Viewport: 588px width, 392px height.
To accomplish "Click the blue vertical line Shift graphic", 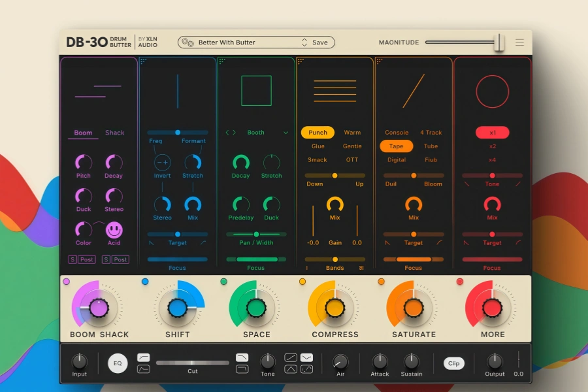I will point(178,91).
